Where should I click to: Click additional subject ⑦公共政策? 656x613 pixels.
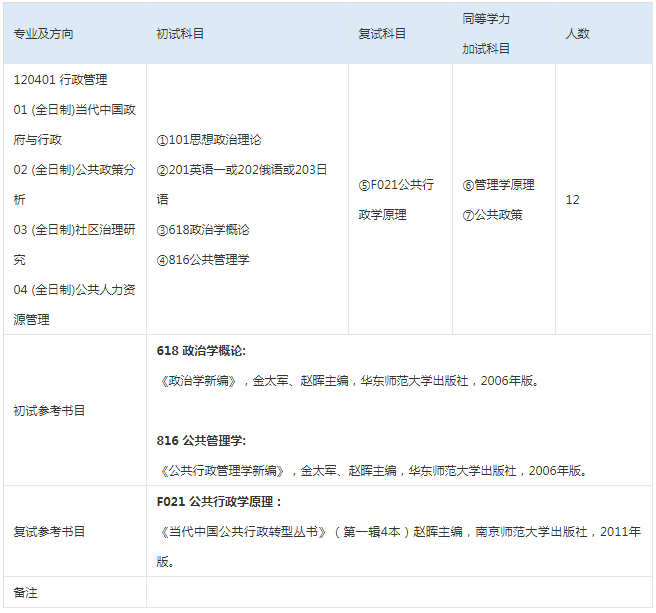coord(492,215)
